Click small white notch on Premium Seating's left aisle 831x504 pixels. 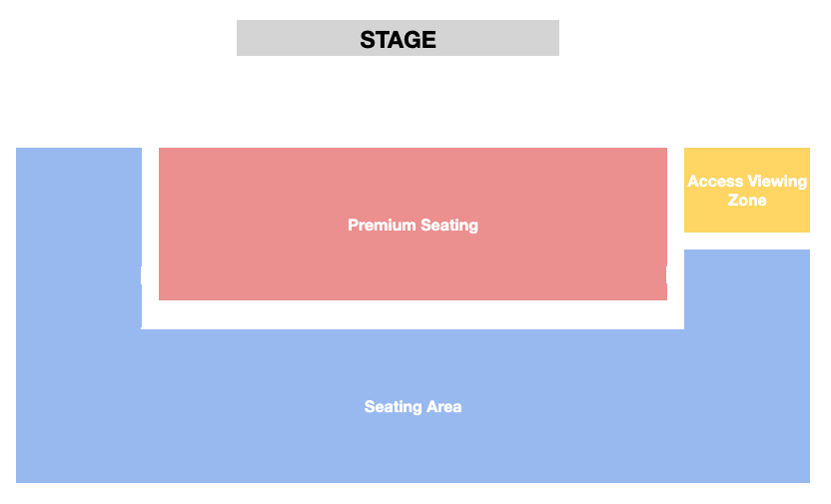click(x=141, y=275)
